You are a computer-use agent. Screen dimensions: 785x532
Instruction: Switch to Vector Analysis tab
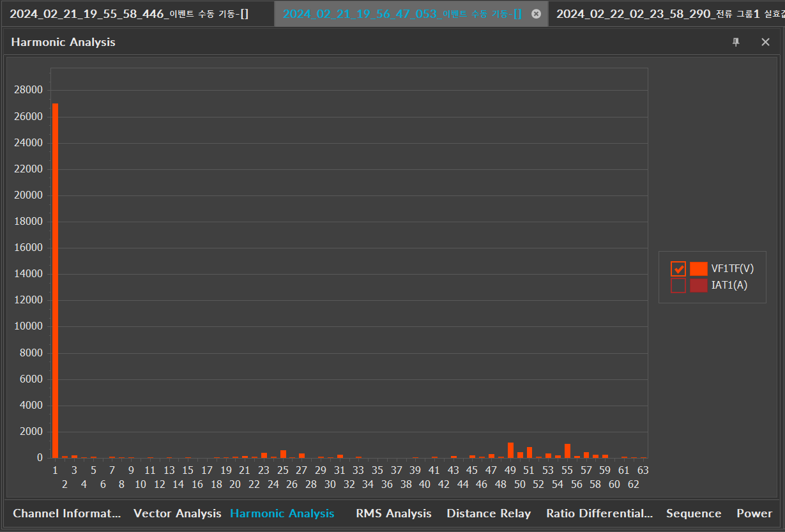[x=177, y=513]
